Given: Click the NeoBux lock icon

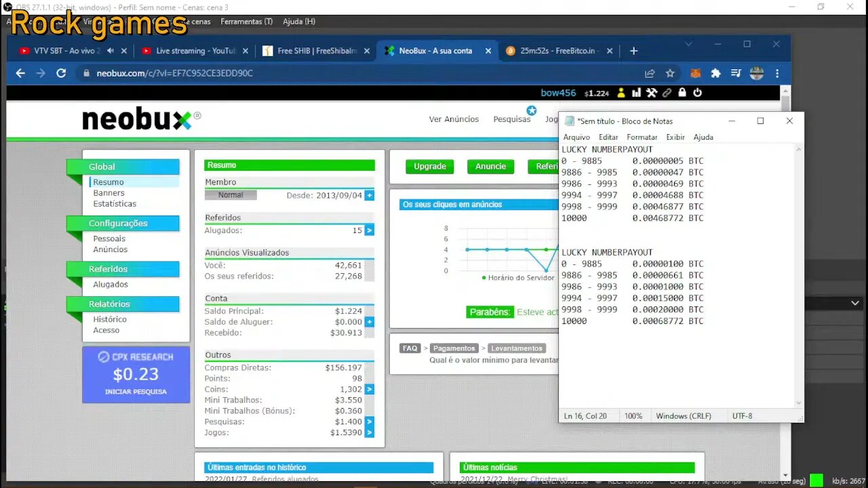Looking at the screenshot, I should coord(682,93).
